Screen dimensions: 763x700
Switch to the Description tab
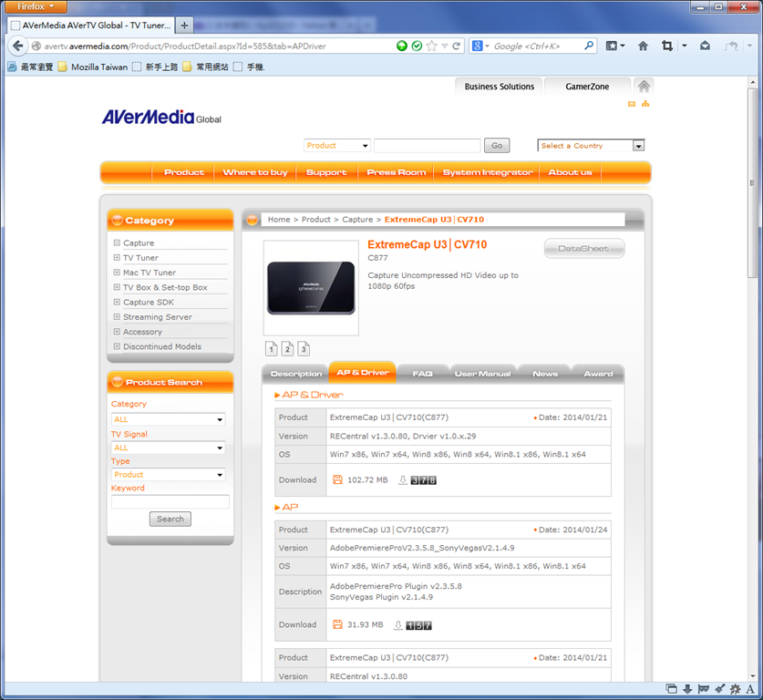(x=296, y=374)
